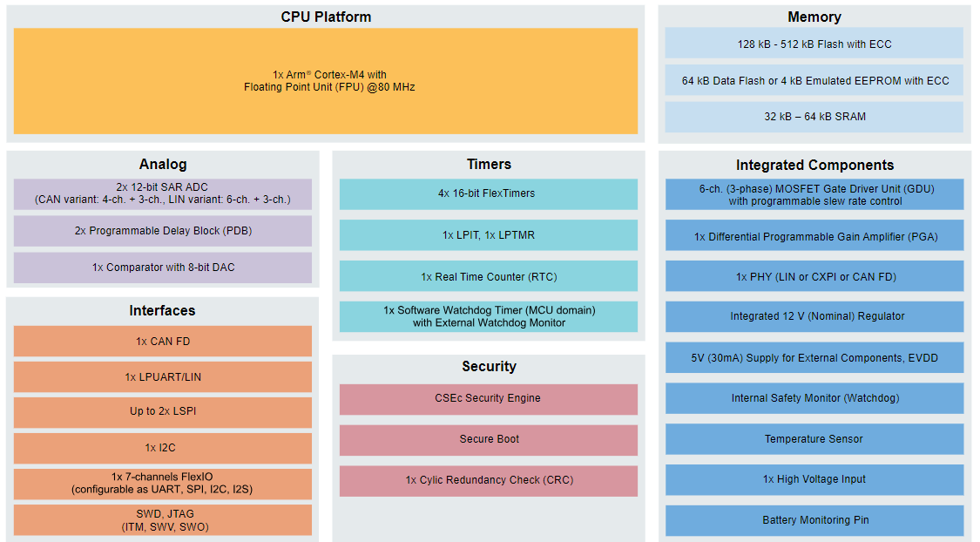Select the Secure Boot block
The image size is (980, 542).
pyautogui.click(x=488, y=439)
